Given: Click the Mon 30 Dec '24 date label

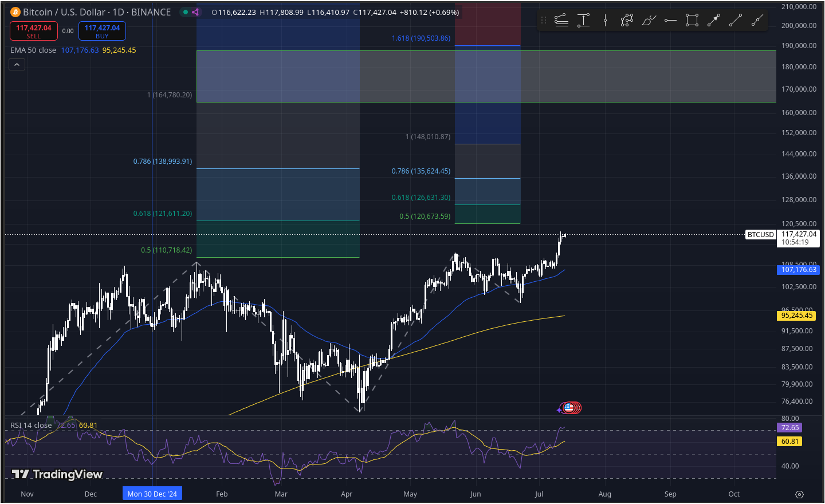Looking at the screenshot, I should (152, 494).
